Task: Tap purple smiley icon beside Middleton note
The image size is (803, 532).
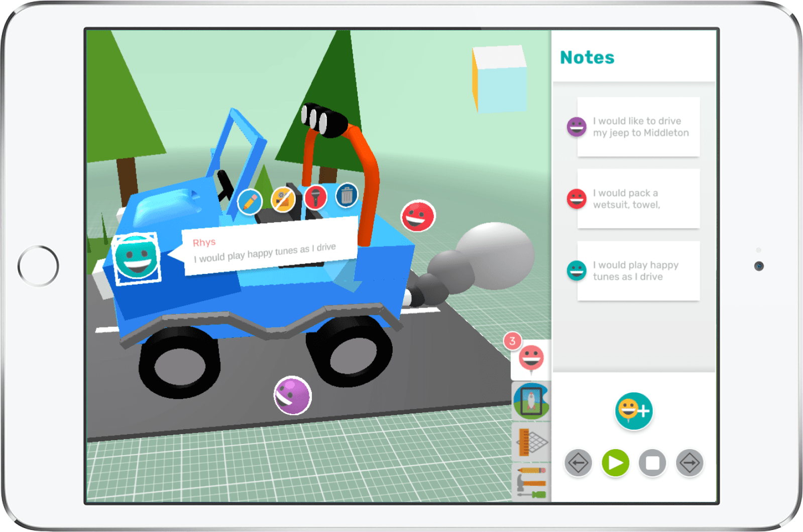Action: (x=577, y=127)
